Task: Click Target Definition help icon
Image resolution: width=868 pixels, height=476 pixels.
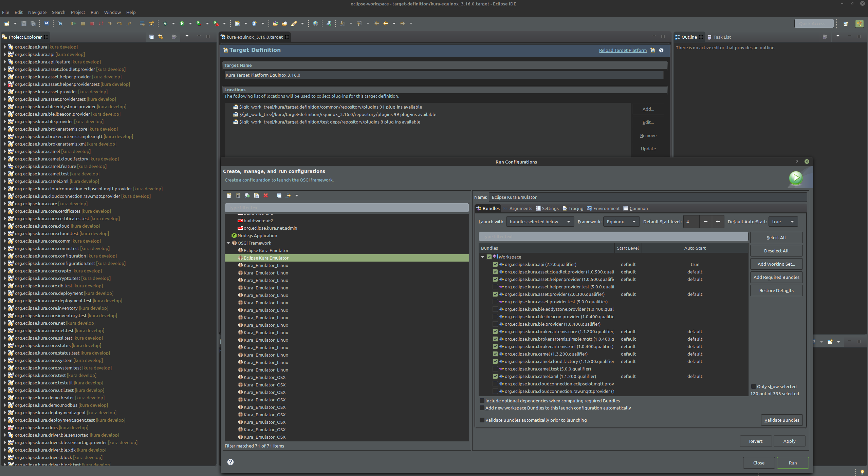Action: pos(661,50)
